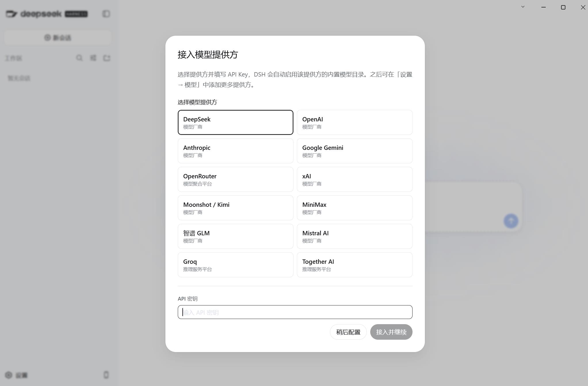588x386 pixels.
Task: Click the 接入并继续 button
Action: 391,332
